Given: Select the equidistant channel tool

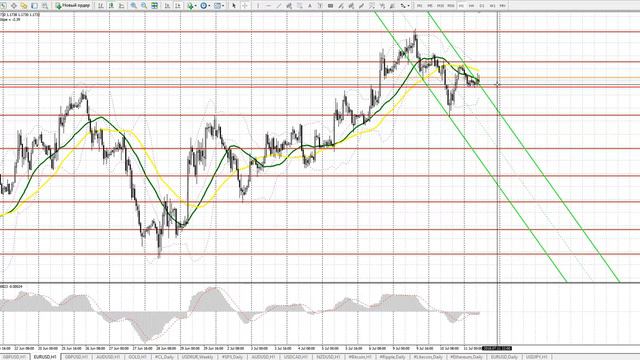Looking at the screenshot, I should 289,6.
